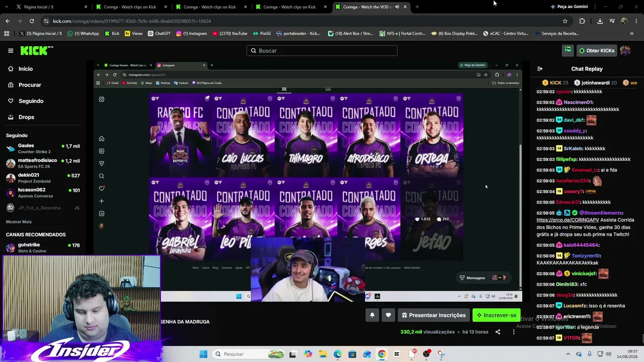Expand Mostrar Mais in the sidebar
Viewport: 644px width, 362px height.
(x=19, y=222)
